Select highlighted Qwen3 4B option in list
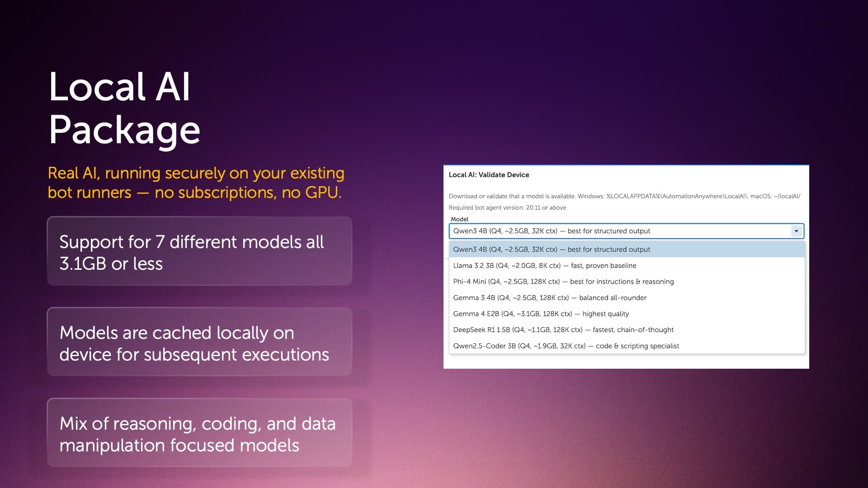Screen dimensions: 868x488 [x=627, y=249]
